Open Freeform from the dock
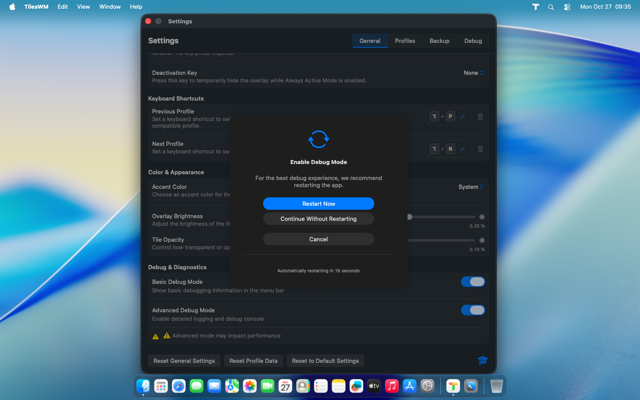Screen dimensions: 640x400 (356, 386)
